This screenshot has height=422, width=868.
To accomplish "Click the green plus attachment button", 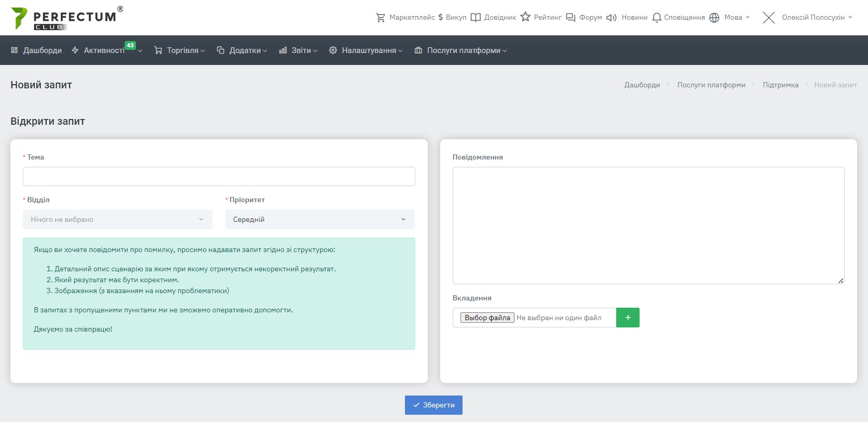I will coord(628,318).
